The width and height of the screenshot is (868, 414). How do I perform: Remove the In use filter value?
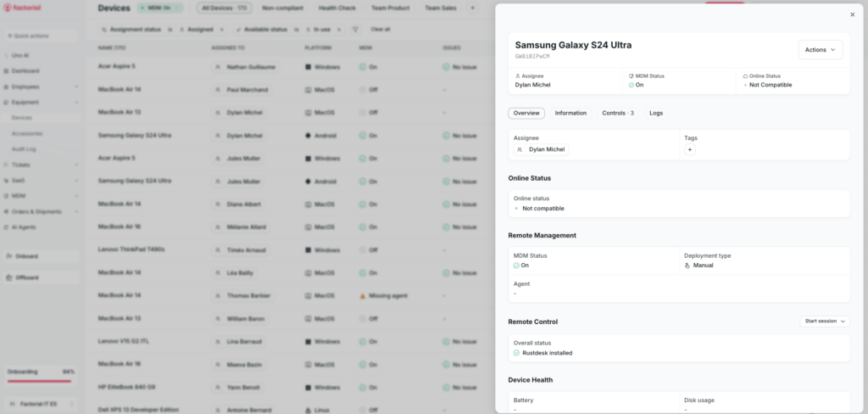339,29
